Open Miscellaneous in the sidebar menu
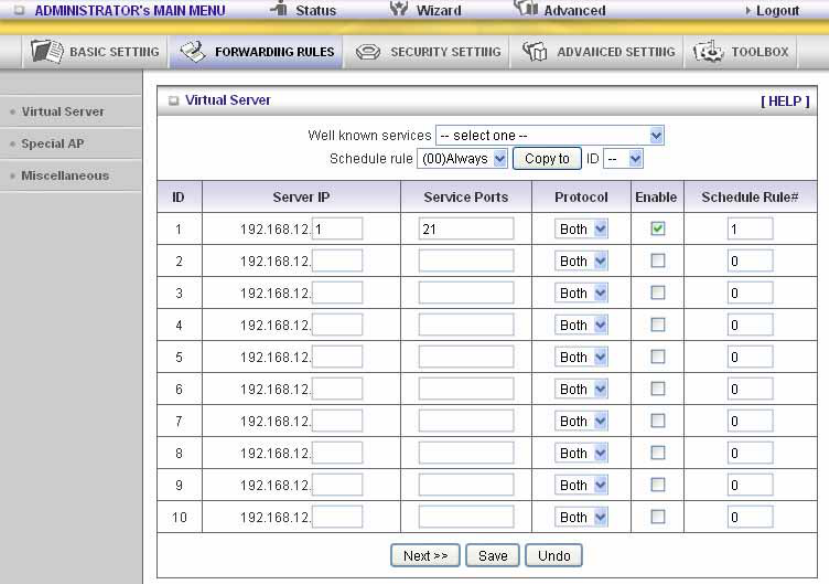 coord(65,175)
